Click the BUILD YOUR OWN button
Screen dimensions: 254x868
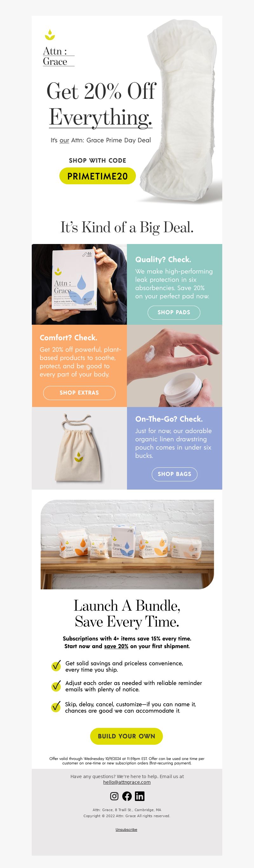coord(127,736)
